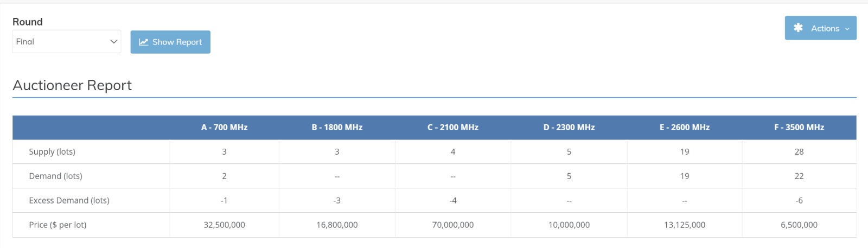Select the E - 2600 MHz column header
This screenshot has width=868, height=248.
click(684, 128)
